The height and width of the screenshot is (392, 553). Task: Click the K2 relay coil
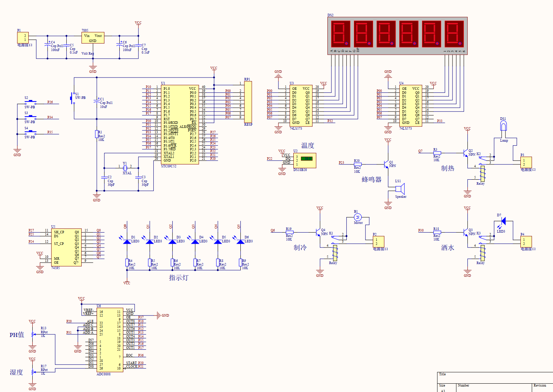[483, 174]
